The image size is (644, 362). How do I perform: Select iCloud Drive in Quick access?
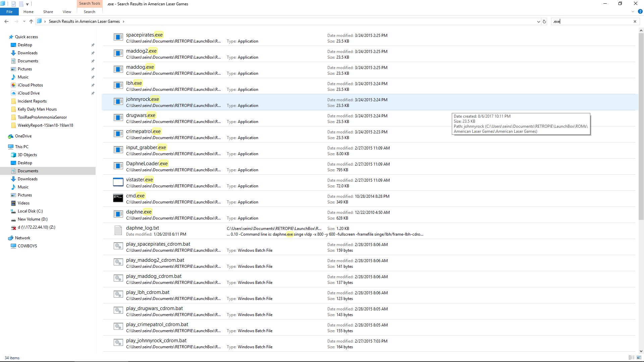pos(29,93)
